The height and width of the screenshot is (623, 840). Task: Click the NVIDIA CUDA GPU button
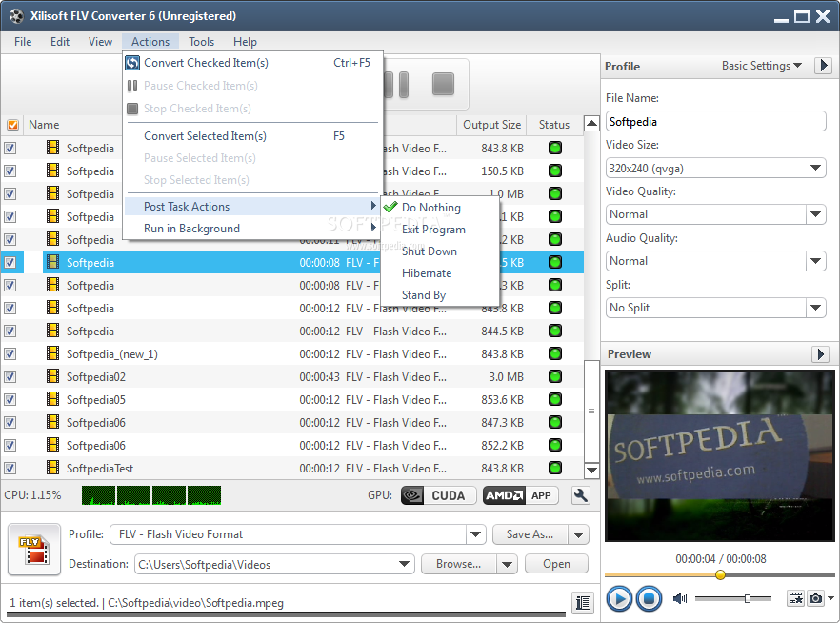pyautogui.click(x=439, y=495)
